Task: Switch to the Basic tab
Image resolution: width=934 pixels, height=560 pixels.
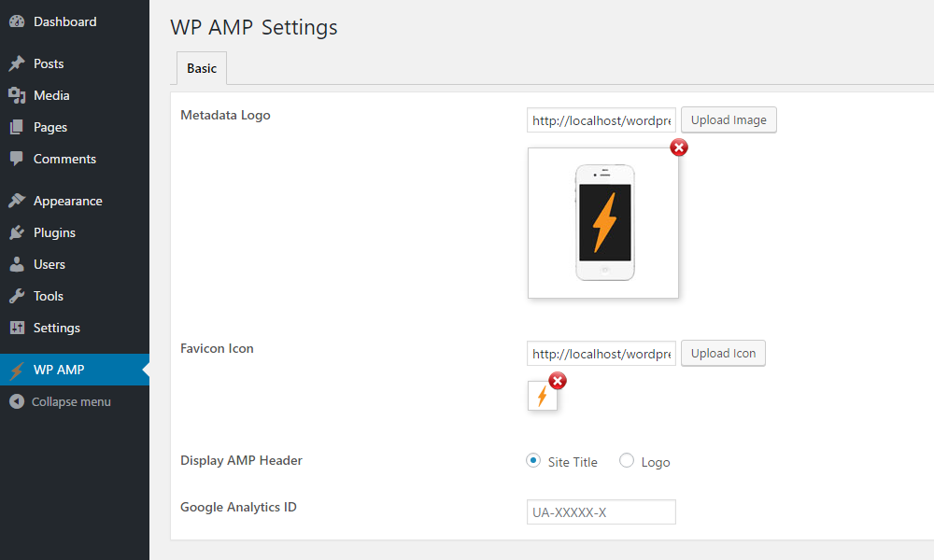Action: (202, 68)
